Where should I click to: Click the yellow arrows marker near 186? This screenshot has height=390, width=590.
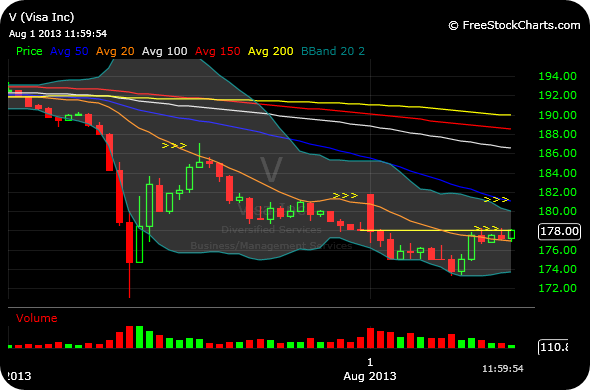174,145
